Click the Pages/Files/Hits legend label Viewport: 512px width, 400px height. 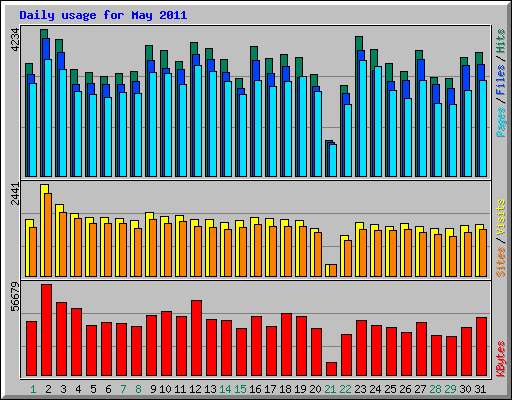pos(501,83)
